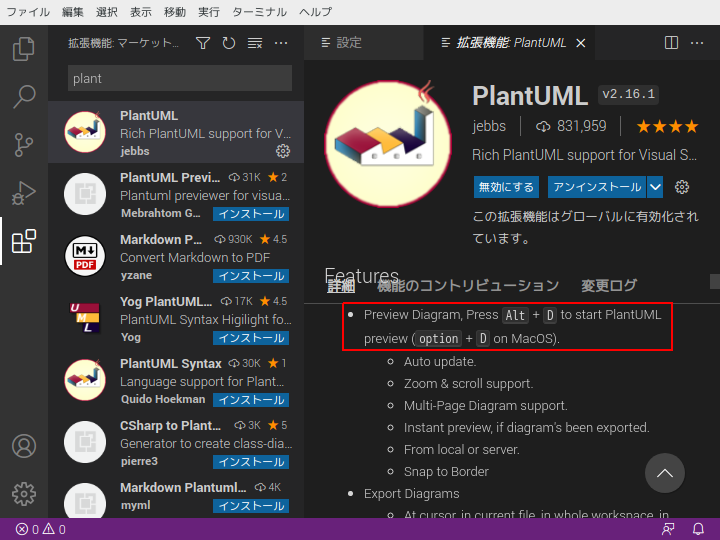This screenshot has height=540, width=720.
Task: Click the star rating in extension header
Action: (667, 126)
